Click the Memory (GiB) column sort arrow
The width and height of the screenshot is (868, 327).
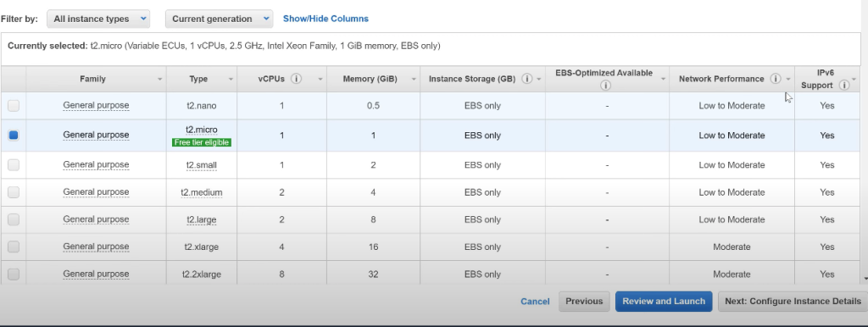pos(413,80)
